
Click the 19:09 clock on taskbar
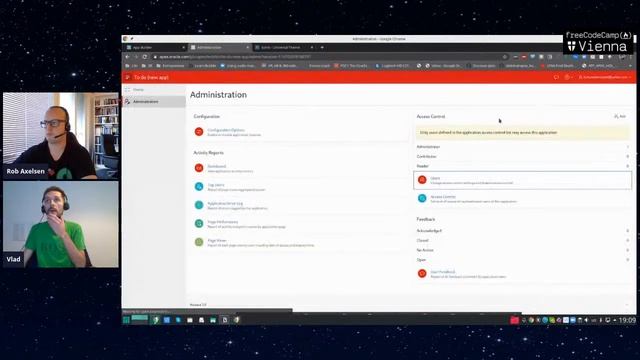point(627,320)
